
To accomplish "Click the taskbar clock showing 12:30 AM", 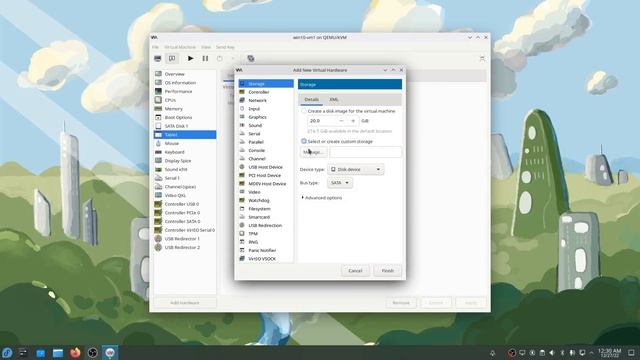I will point(609,353).
